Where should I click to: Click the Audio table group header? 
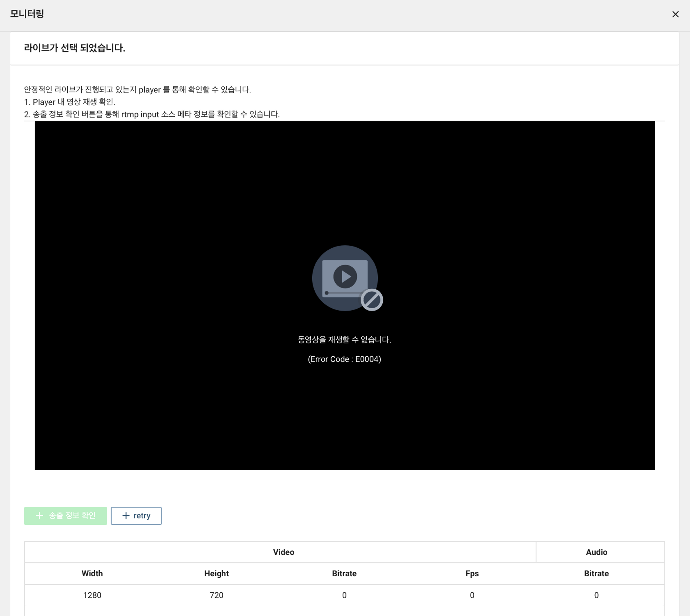pos(596,552)
